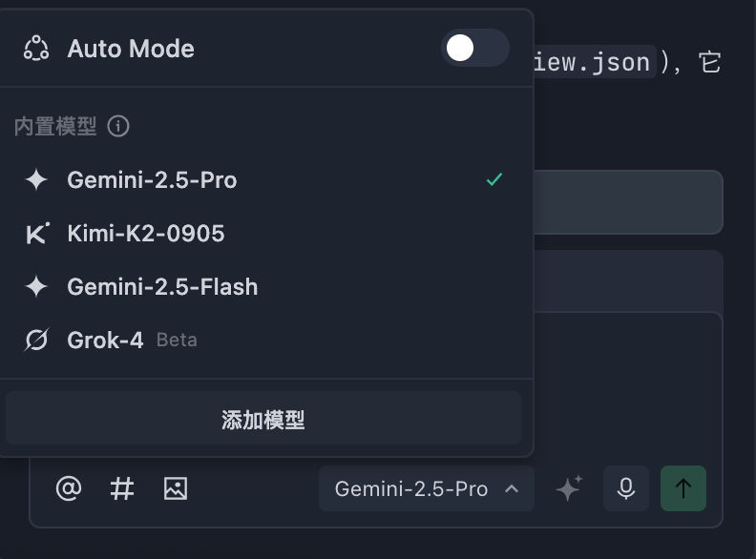This screenshot has height=559, width=756.
Task: Collapse the Gemini-2.5-Pro model selector dropdown
Action: pyautogui.click(x=426, y=489)
